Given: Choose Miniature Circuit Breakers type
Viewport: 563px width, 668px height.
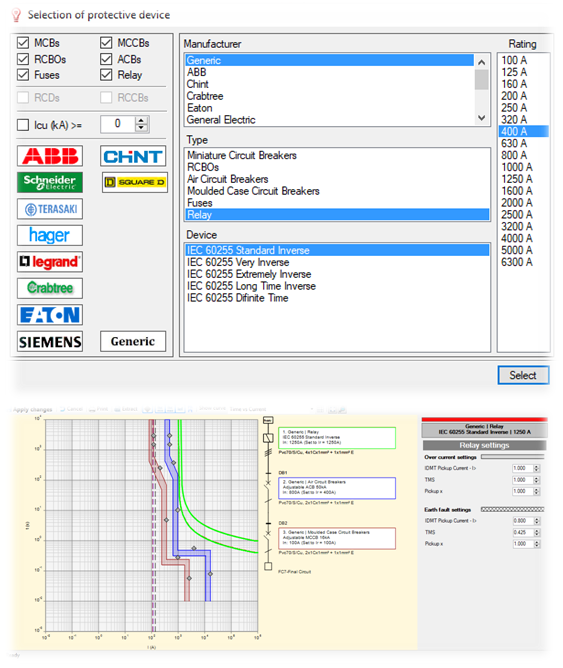Looking at the screenshot, I should (x=337, y=155).
